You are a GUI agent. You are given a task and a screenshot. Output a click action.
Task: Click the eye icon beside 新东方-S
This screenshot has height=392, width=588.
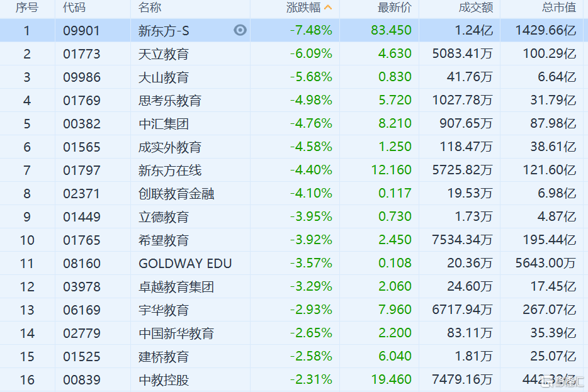240,30
